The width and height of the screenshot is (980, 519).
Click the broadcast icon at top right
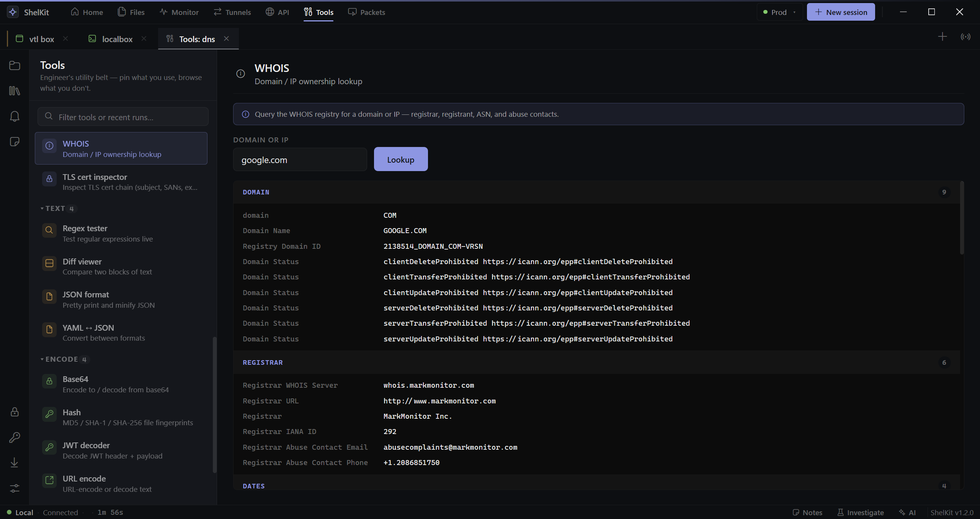pos(965,37)
